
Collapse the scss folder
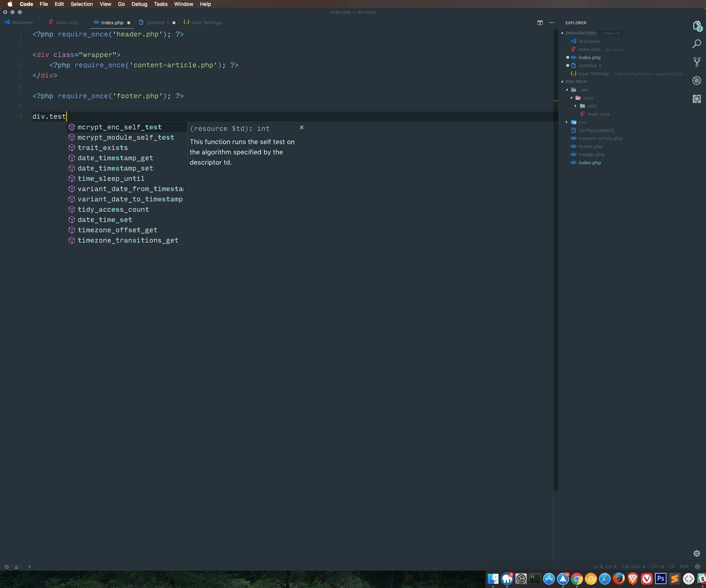[571, 98]
